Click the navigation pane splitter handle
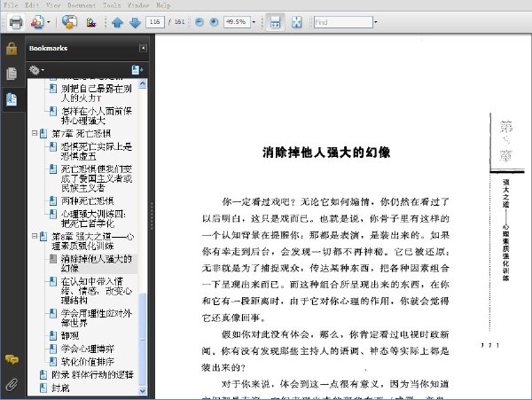This screenshot has width=532, height=400. 152,217
